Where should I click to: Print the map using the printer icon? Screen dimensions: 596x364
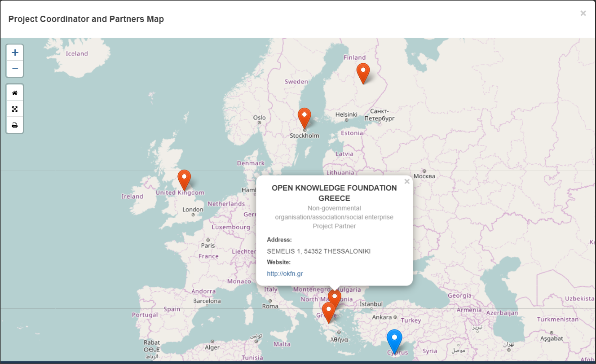click(x=15, y=125)
